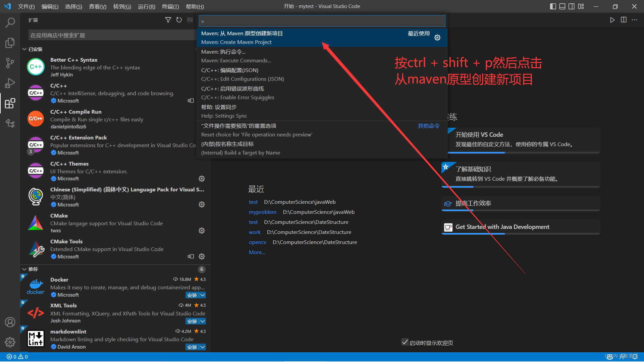Screen dimensions: 644x362
Task: Open 帮助(H) menu
Action: point(195,6)
